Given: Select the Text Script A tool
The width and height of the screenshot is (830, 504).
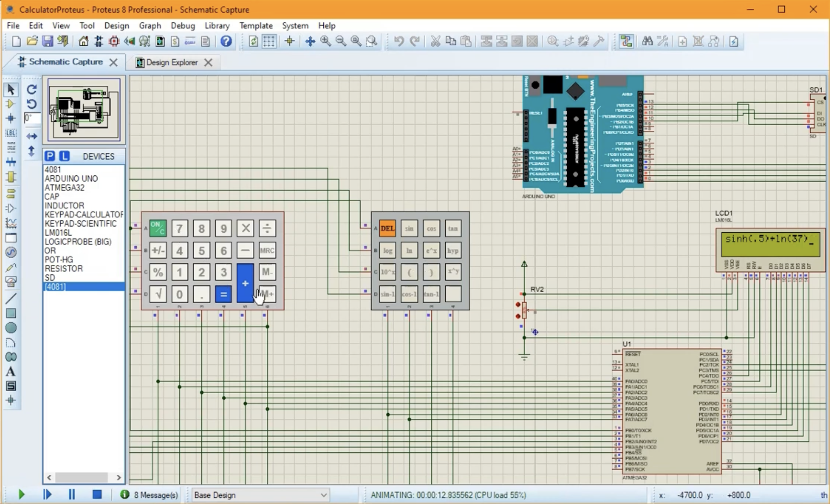Looking at the screenshot, I should tap(10, 372).
